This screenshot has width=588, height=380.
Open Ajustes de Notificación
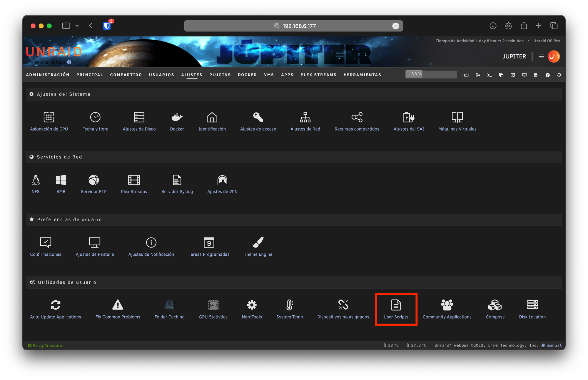tap(151, 247)
